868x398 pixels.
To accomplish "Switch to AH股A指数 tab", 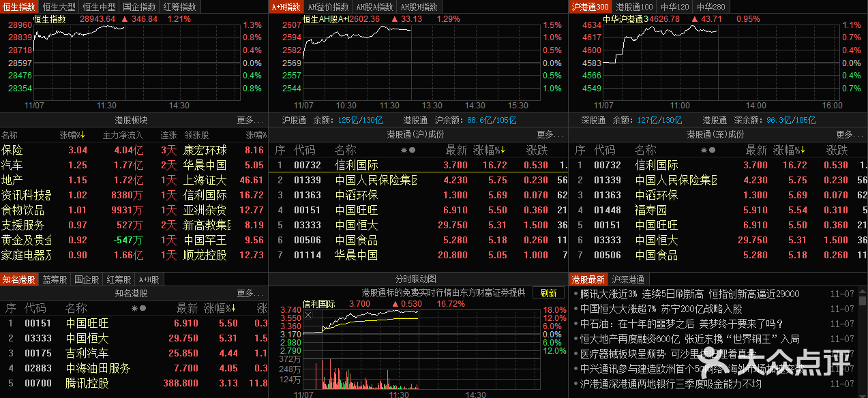I will pos(376,7).
